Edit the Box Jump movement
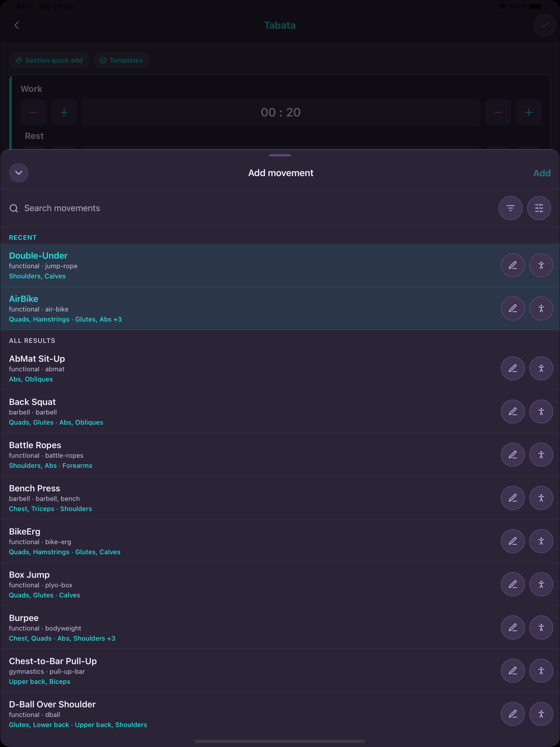560x747 pixels. coord(513,585)
